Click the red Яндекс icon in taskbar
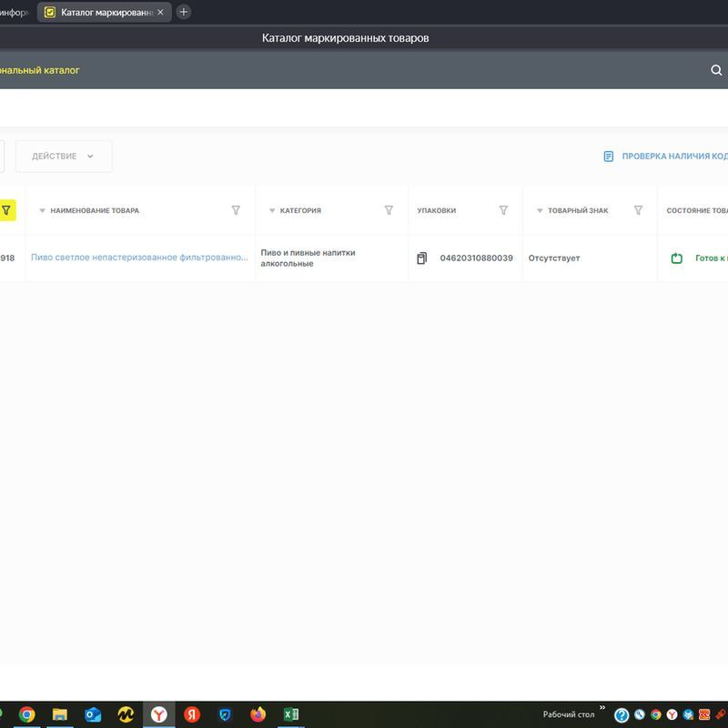This screenshot has width=728, height=728. (192, 714)
